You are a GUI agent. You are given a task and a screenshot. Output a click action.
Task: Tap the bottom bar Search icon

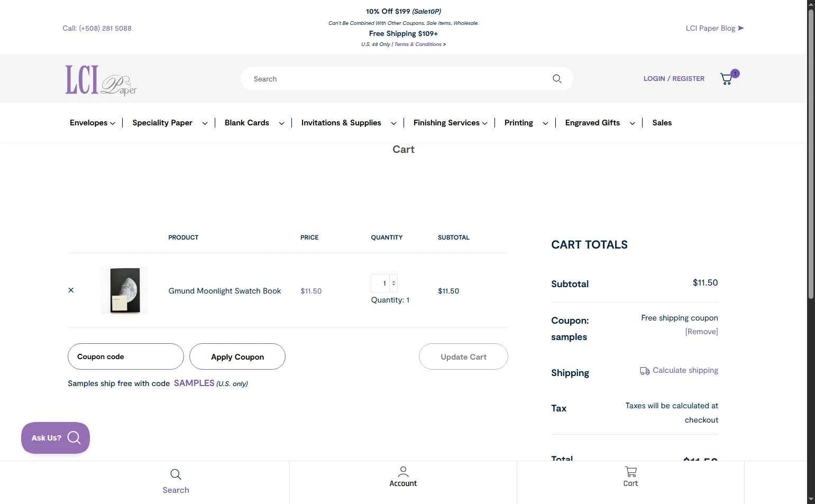coord(176,474)
